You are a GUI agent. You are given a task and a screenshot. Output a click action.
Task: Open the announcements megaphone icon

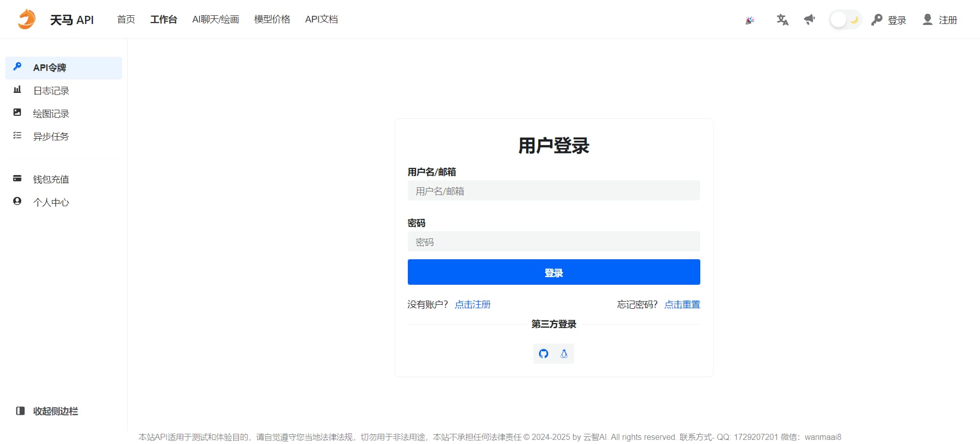tap(810, 20)
